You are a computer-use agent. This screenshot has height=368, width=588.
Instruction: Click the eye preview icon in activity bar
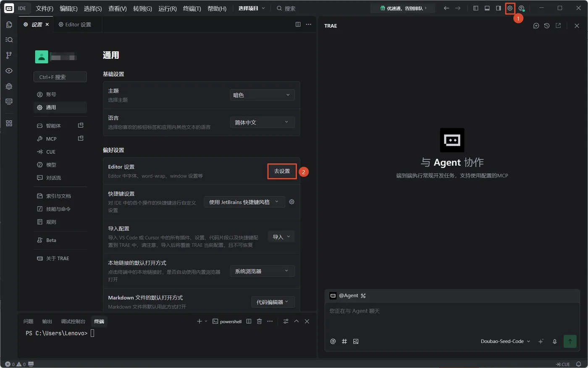(x=9, y=70)
